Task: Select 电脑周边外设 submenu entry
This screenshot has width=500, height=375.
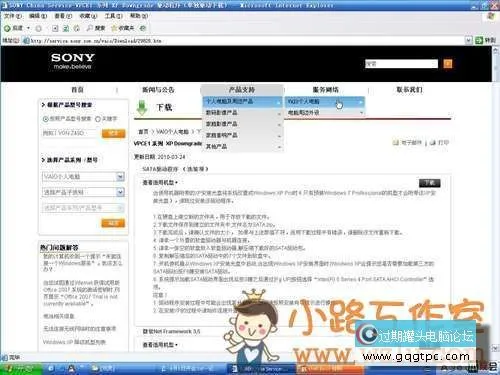Action: point(325,113)
